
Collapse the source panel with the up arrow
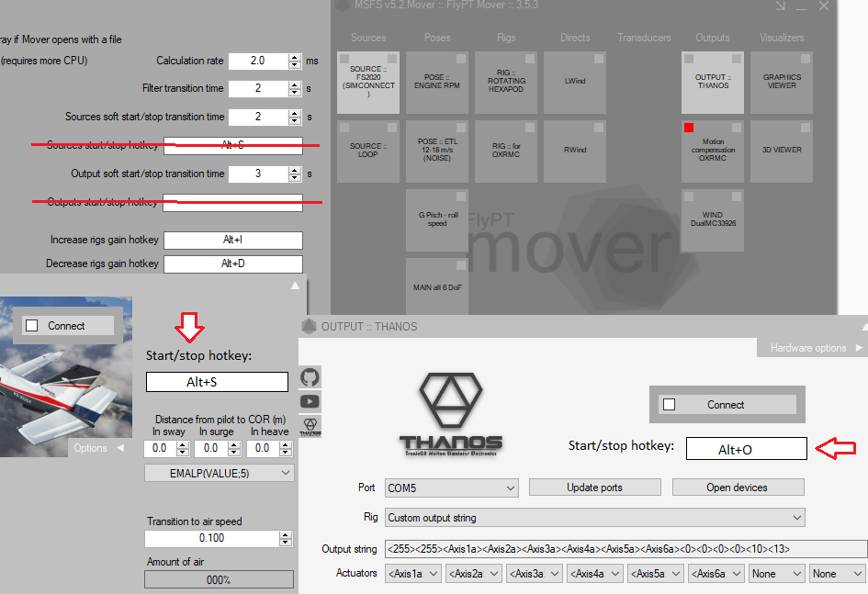tap(295, 286)
